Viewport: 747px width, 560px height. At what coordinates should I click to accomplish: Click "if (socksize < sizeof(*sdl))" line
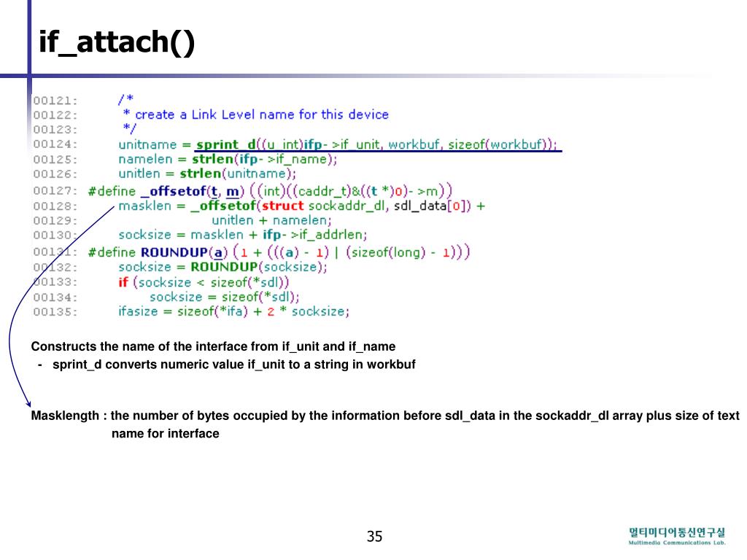pos(204,282)
